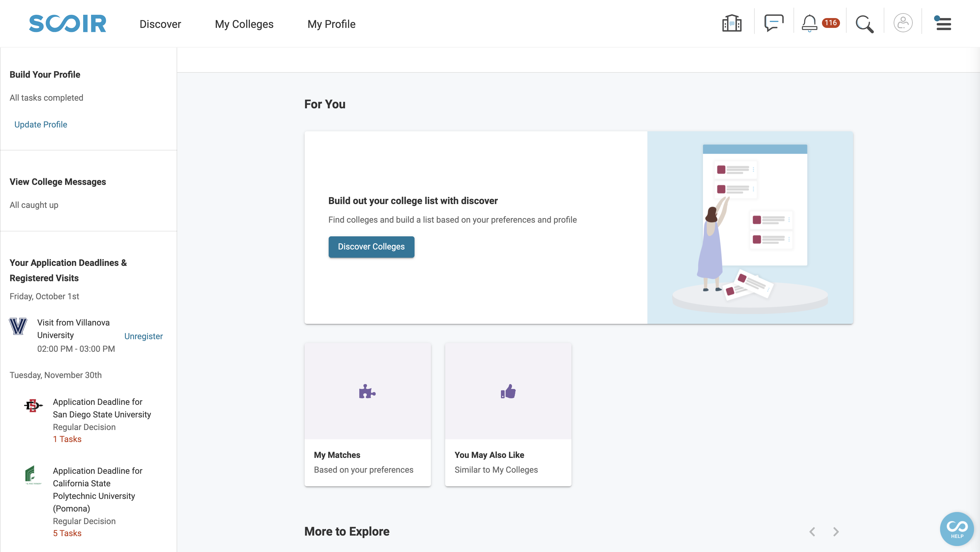Viewport: 980px width, 552px height.
Task: Click the SCOIR logo
Action: coord(68,24)
